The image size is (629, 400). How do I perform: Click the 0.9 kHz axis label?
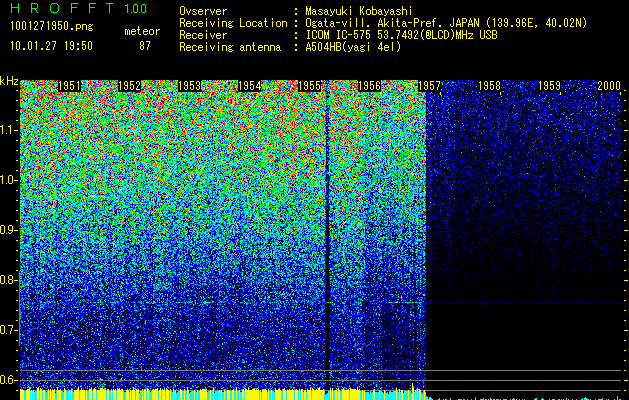coord(9,230)
